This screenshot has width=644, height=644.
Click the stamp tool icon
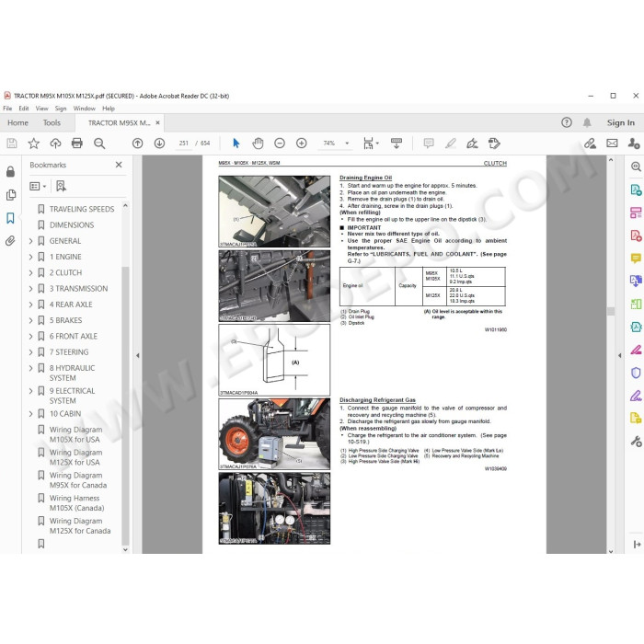tap(494, 144)
